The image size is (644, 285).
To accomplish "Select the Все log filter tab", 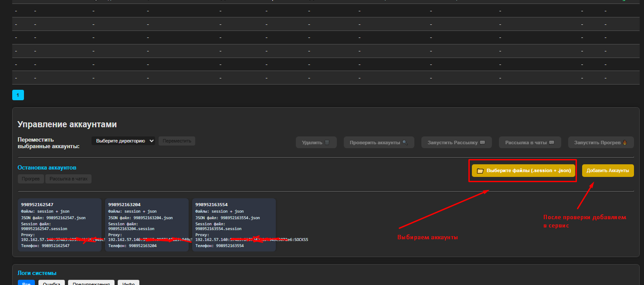I will 26,283.
